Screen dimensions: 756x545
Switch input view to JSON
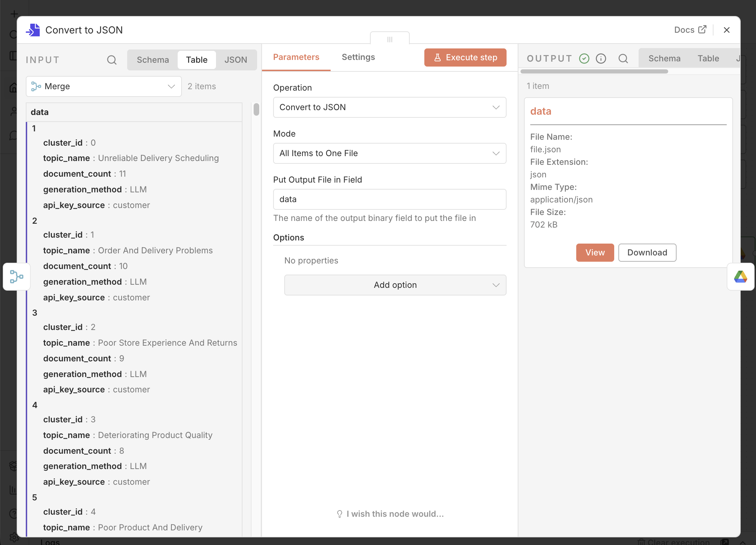coord(236,60)
